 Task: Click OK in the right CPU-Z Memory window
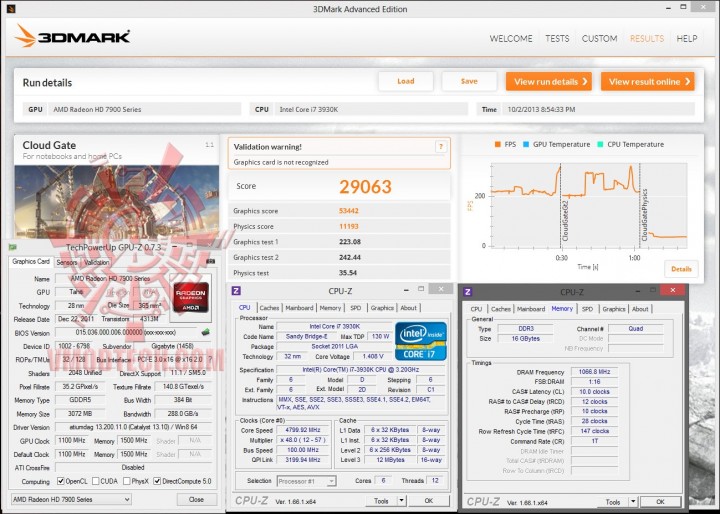[x=660, y=502]
